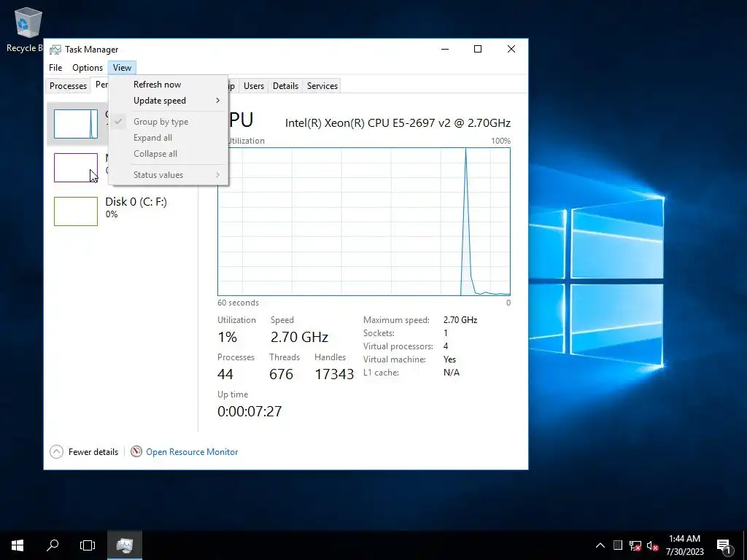Switch to the Details tab

285,86
